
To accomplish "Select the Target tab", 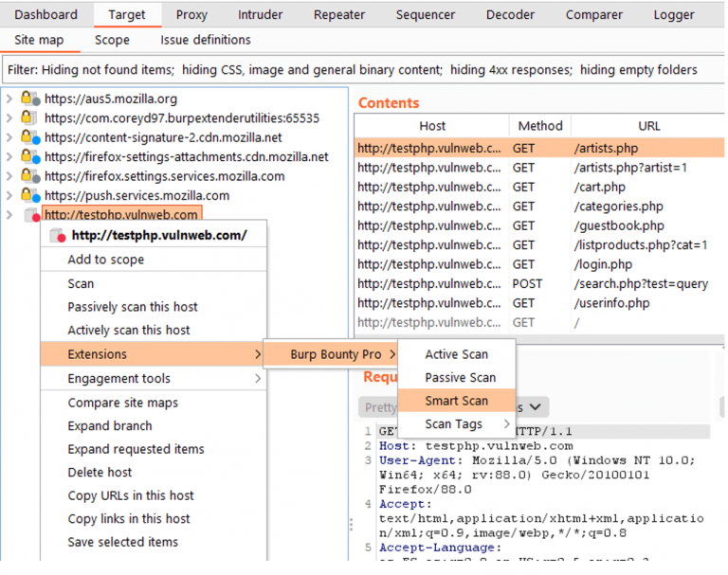I will point(127,15).
